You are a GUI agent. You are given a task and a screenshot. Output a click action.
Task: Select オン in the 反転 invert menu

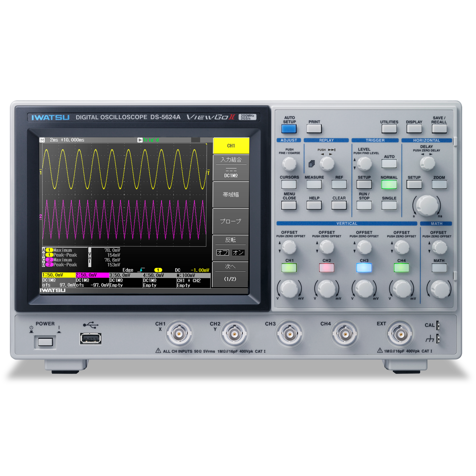238,253
